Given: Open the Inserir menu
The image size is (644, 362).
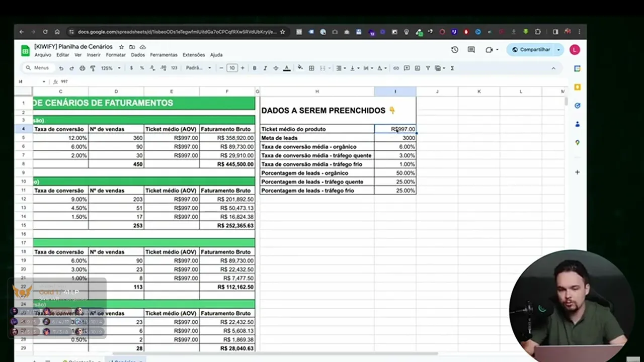Looking at the screenshot, I should coord(94,55).
